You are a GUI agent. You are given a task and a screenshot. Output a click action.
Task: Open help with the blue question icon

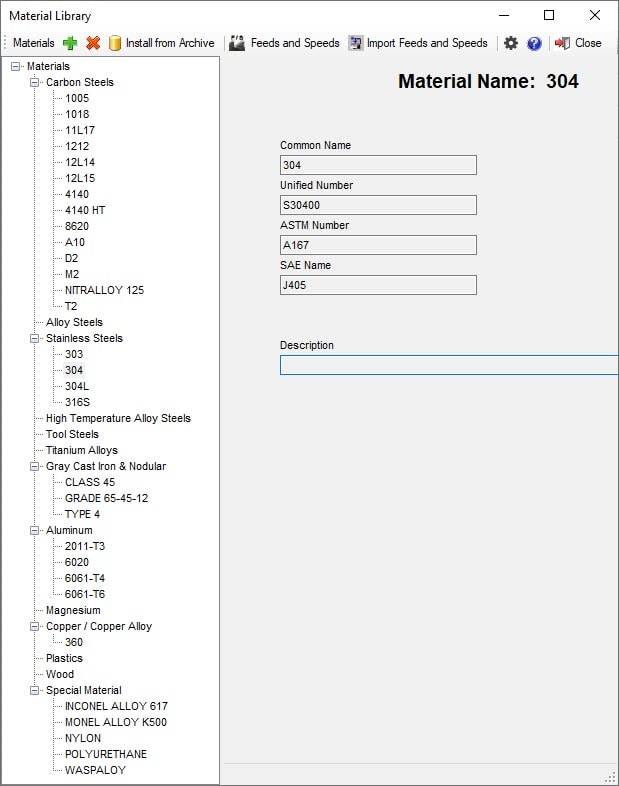click(534, 43)
